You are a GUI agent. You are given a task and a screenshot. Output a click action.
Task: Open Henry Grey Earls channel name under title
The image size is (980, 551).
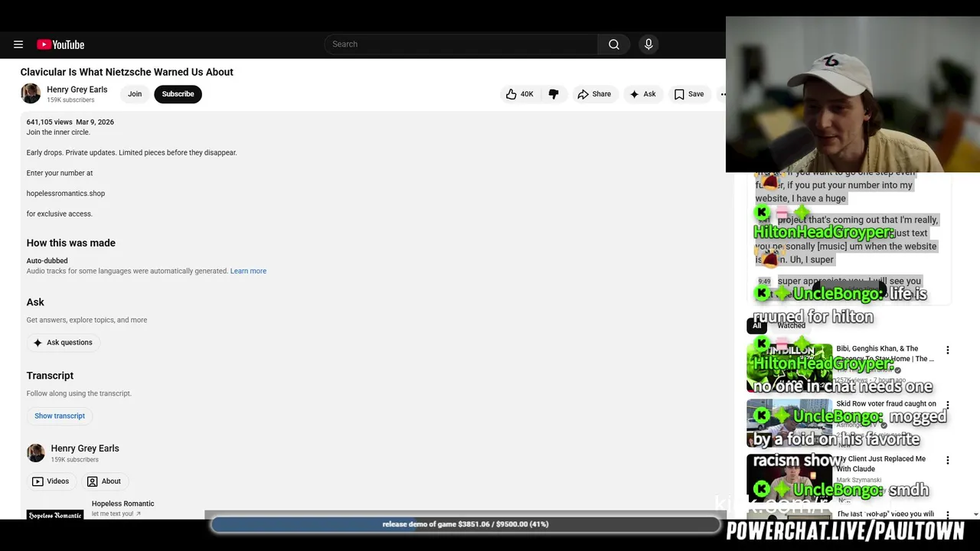coord(77,90)
